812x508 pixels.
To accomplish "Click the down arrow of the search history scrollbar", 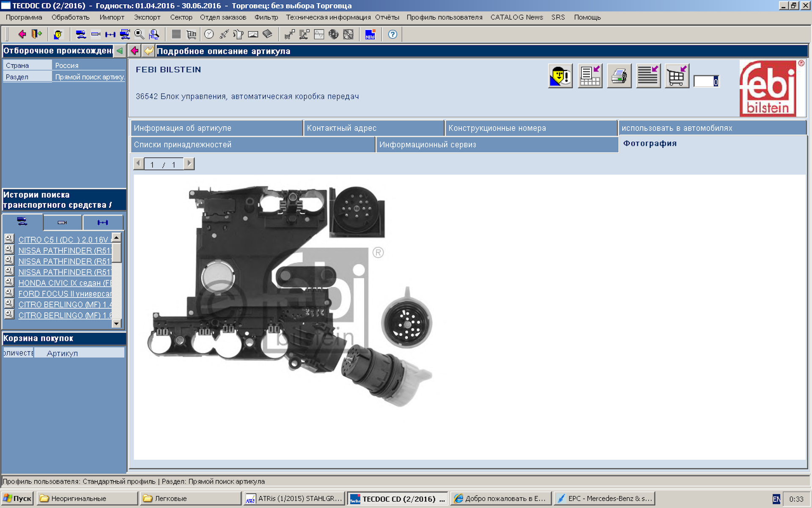I will [x=117, y=323].
